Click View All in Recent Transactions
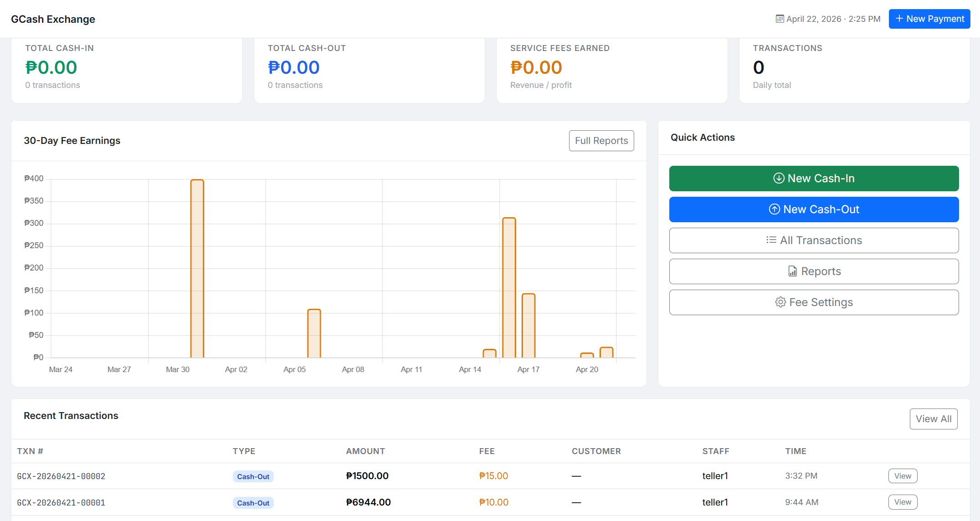Screen dimensions: 980x521 coord(933,419)
